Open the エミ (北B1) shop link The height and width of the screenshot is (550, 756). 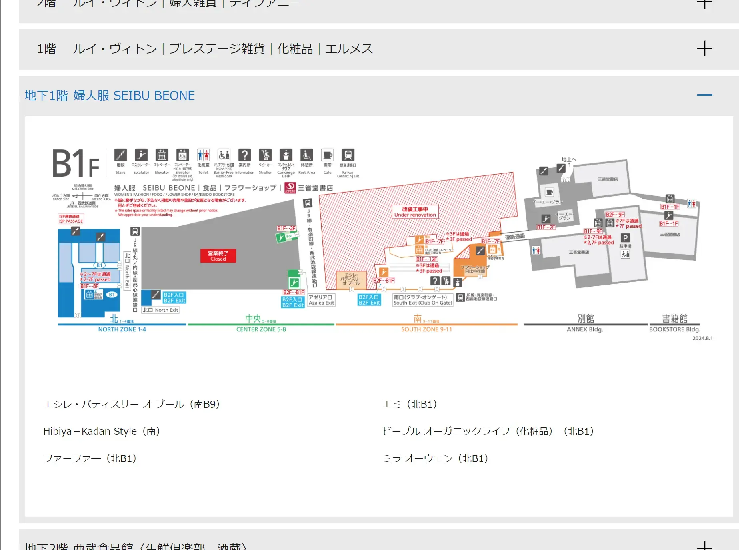[409, 405]
